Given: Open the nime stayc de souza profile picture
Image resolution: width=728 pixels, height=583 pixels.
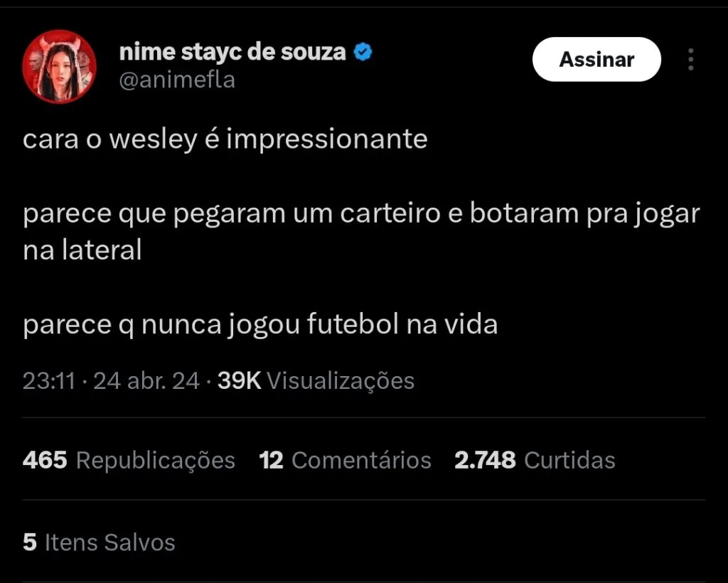Looking at the screenshot, I should point(60,67).
